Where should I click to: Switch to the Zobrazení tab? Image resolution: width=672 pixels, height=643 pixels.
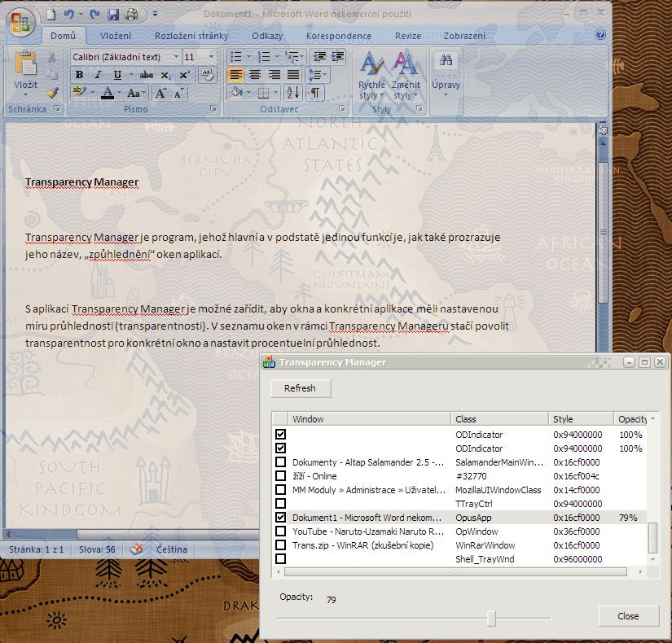pyautogui.click(x=464, y=36)
